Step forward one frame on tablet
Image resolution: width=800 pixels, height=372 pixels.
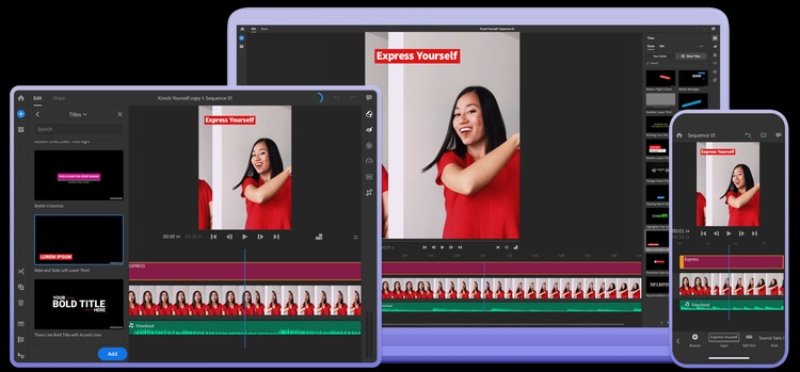pos(260,237)
